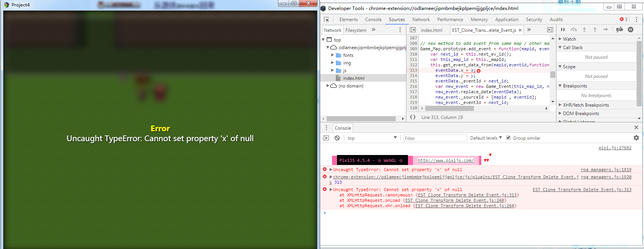Clear the console output

pos(337,138)
